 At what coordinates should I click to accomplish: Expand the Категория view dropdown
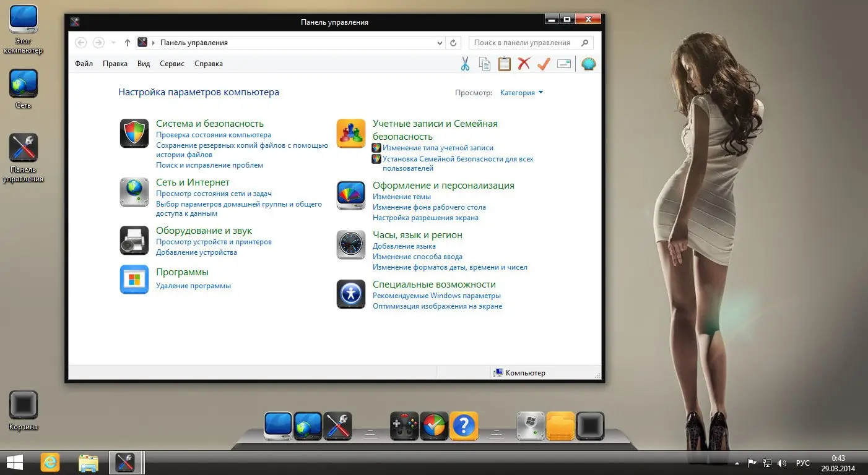coord(521,92)
